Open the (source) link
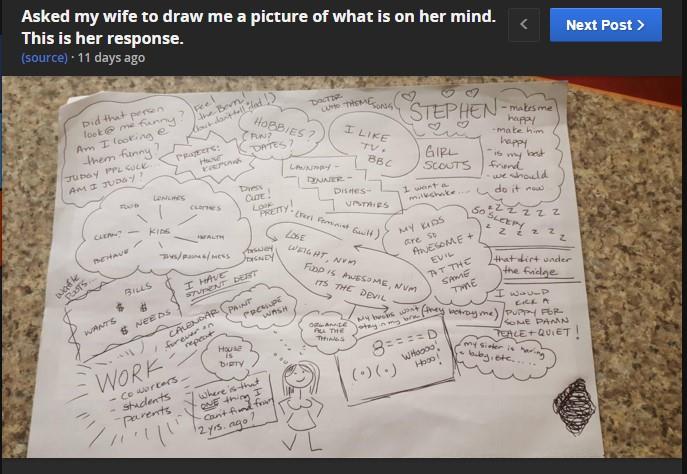 tap(45, 58)
